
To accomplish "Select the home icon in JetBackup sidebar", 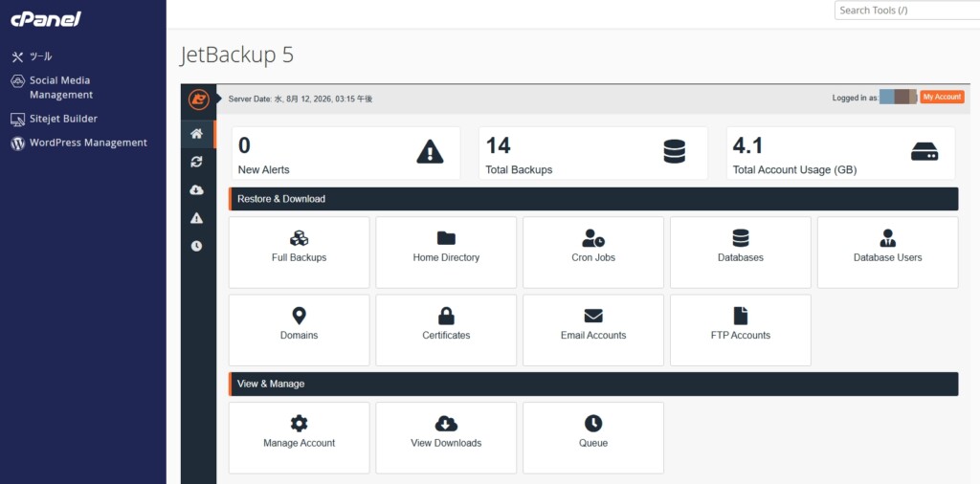I will pyautogui.click(x=197, y=134).
